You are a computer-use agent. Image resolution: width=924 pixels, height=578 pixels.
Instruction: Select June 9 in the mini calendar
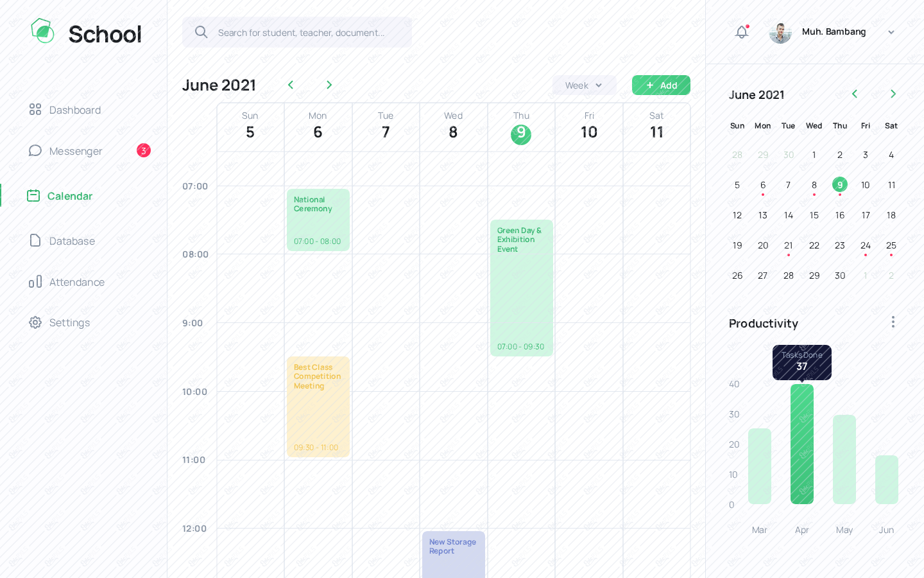(x=840, y=185)
